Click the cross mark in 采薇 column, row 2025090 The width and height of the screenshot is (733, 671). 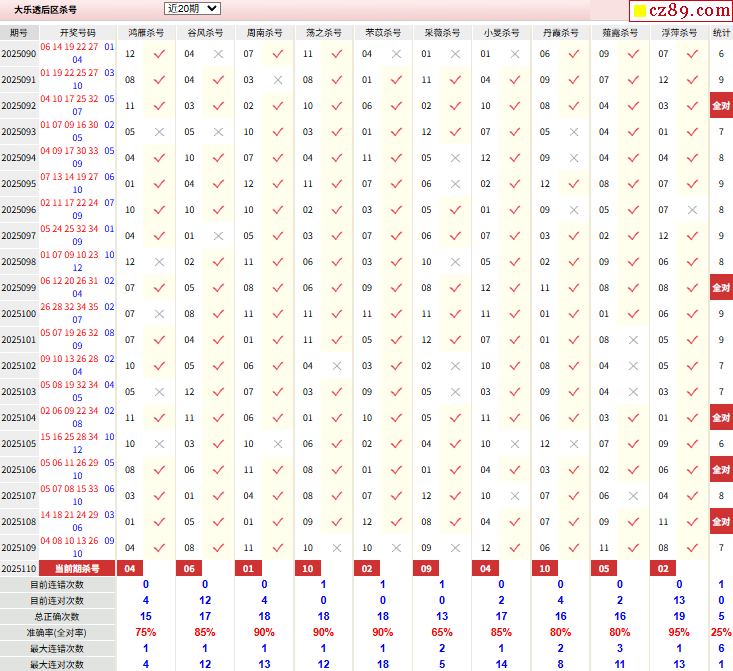pos(455,54)
